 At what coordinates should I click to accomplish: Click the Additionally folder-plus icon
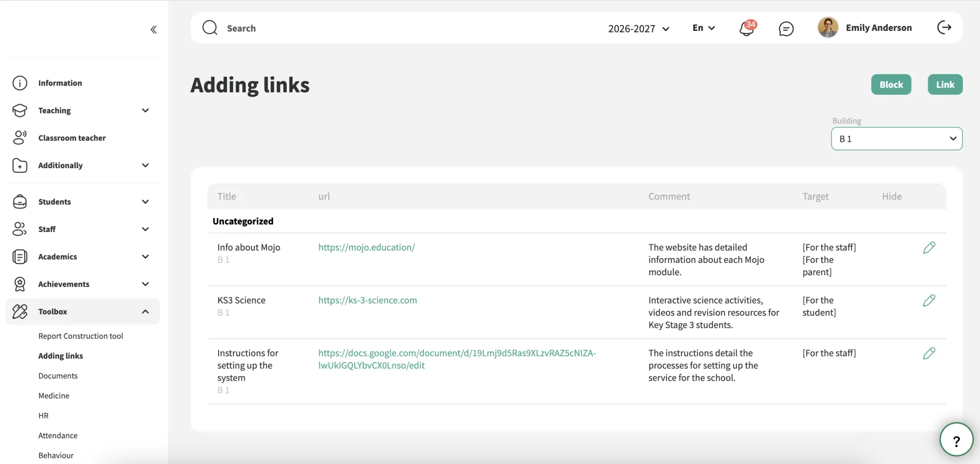(20, 165)
